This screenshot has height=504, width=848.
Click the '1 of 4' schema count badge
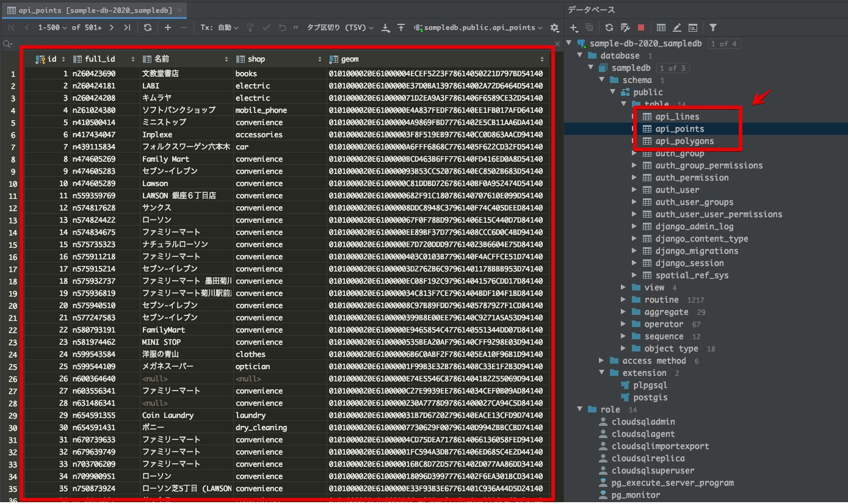pyautogui.click(x=724, y=44)
